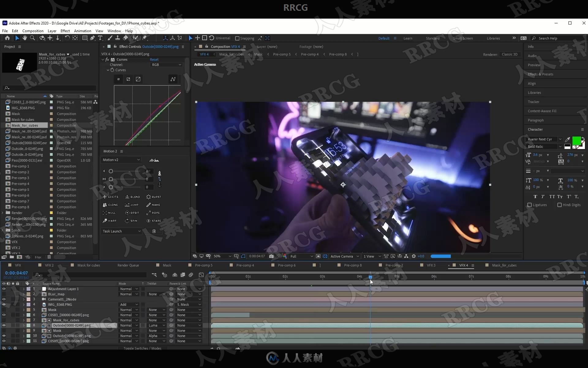This screenshot has height=368, width=588.
Task: Toggle visibility eye icon for Mask layer
Action: click(x=3, y=309)
